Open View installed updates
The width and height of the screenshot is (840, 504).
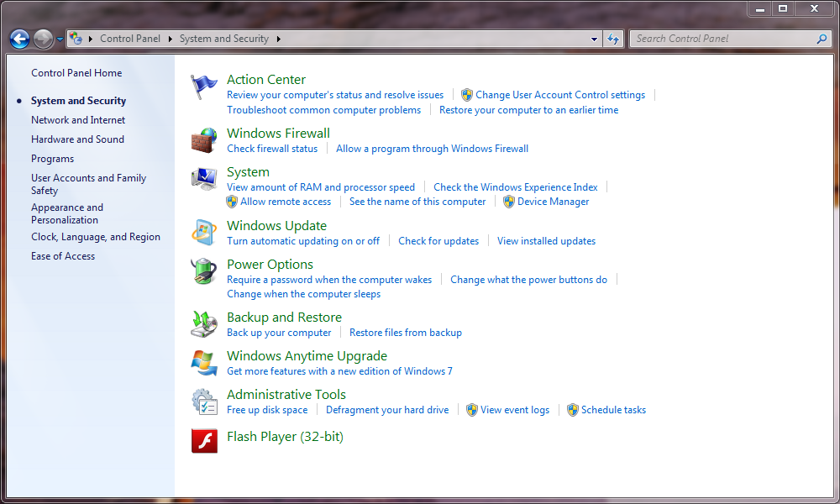point(547,241)
